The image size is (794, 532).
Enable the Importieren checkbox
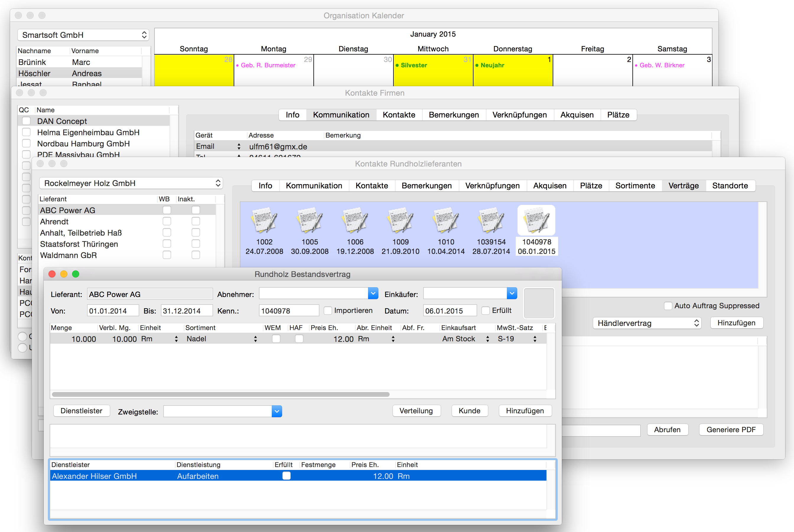click(x=328, y=311)
